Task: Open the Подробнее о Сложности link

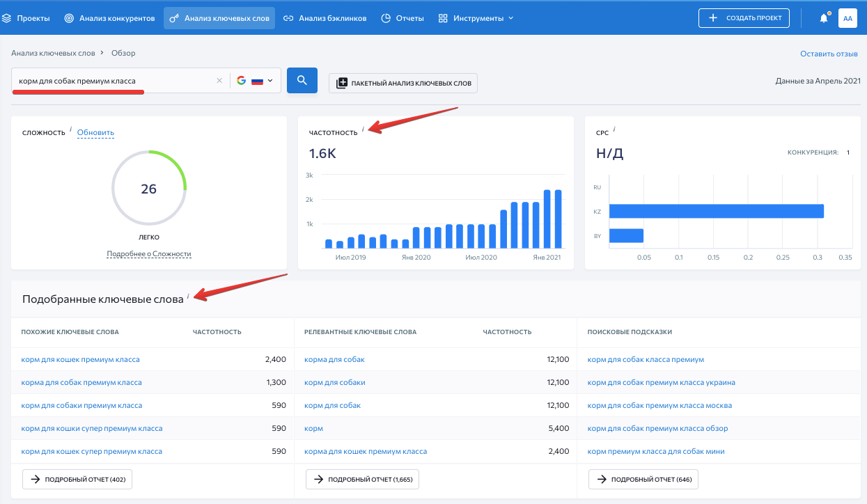Action: pos(149,253)
